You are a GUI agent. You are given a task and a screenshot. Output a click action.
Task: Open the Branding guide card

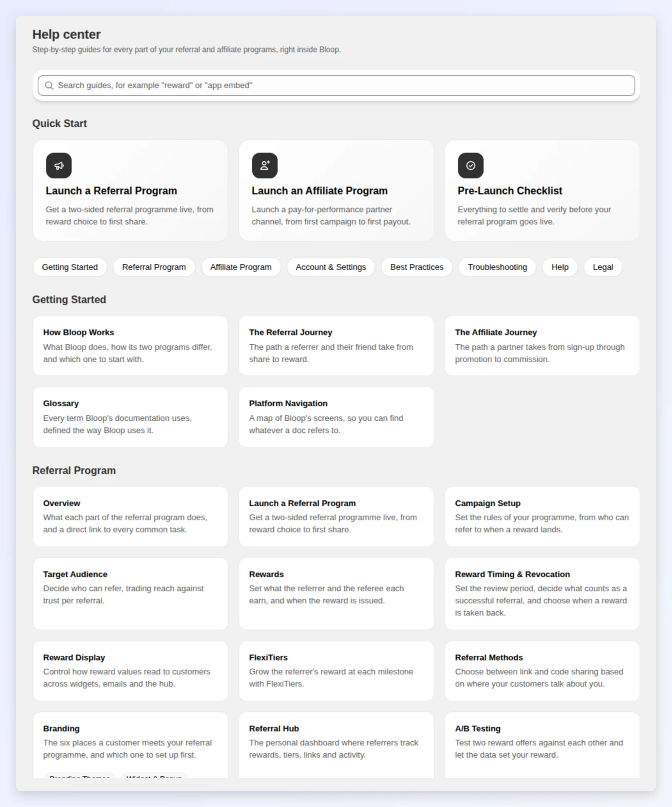tap(130, 745)
